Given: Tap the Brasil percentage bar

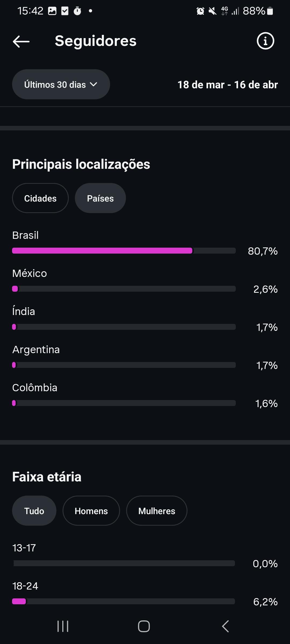Looking at the screenshot, I should pyautogui.click(x=124, y=251).
